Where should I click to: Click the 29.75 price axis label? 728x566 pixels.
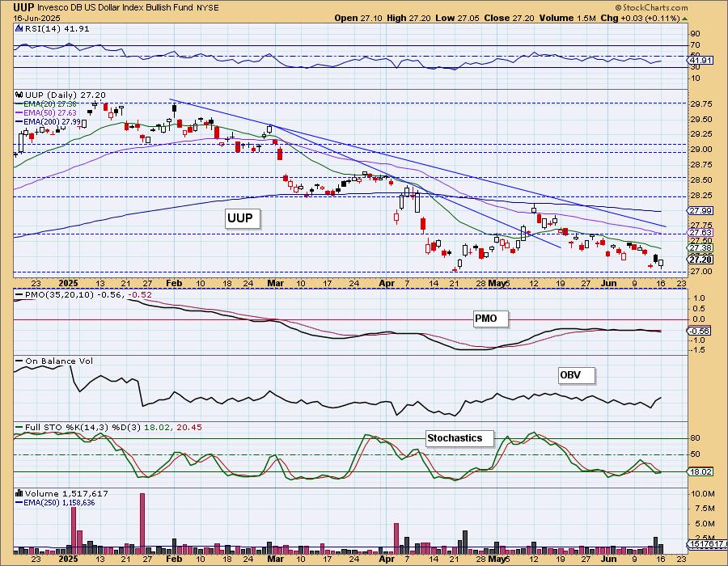(x=701, y=104)
